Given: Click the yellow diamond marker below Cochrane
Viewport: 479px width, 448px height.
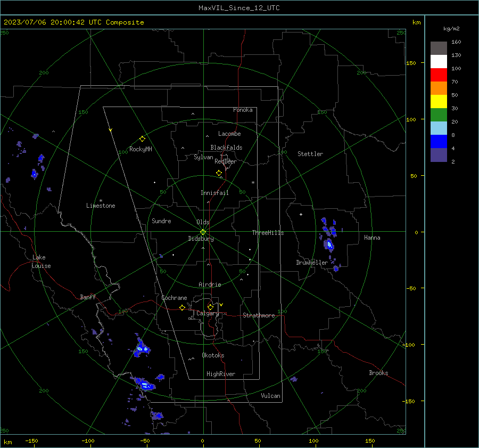Looking at the screenshot, I should pyautogui.click(x=182, y=308).
